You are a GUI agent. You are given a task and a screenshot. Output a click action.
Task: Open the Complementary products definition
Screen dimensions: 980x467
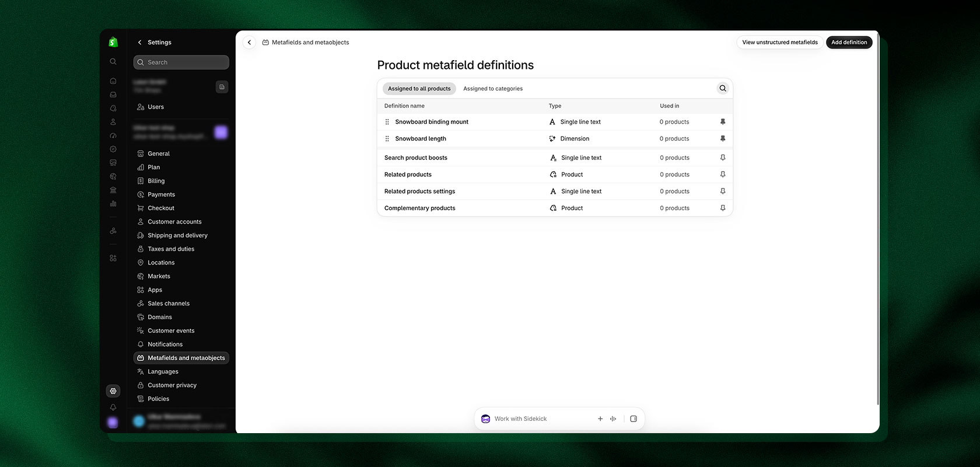click(x=555, y=208)
